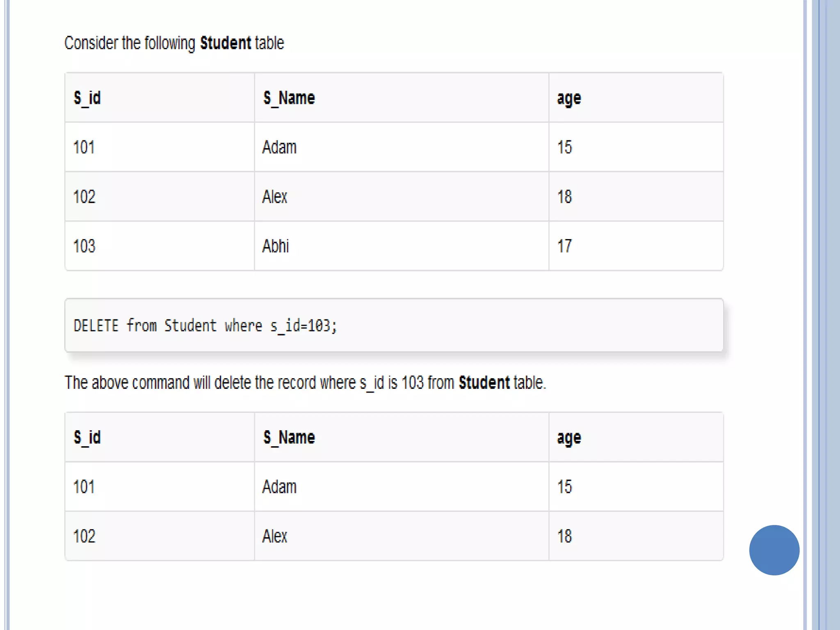Select Adam in the top table

(x=279, y=147)
